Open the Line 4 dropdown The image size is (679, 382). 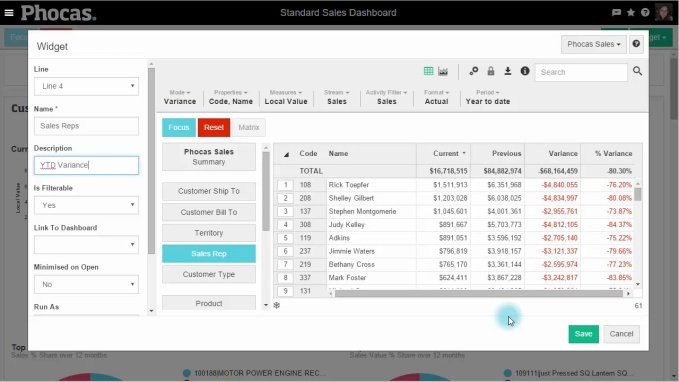click(86, 86)
